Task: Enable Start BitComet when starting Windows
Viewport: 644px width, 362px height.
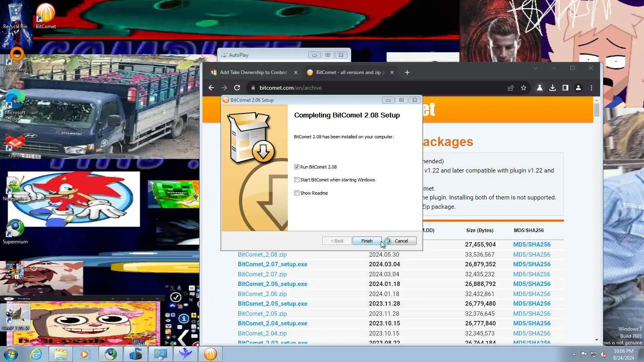Action: [297, 180]
